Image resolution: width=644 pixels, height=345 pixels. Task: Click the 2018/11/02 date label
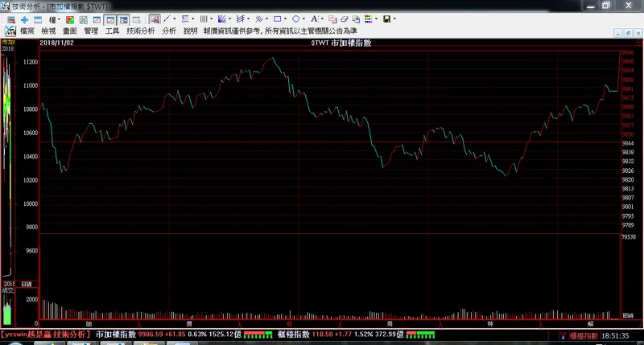(x=56, y=43)
